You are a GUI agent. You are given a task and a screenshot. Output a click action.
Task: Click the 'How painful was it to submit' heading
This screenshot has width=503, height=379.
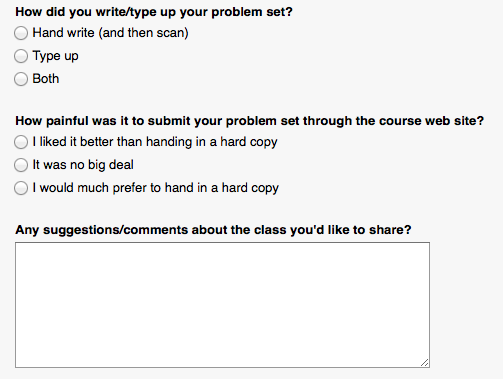pyautogui.click(x=249, y=121)
